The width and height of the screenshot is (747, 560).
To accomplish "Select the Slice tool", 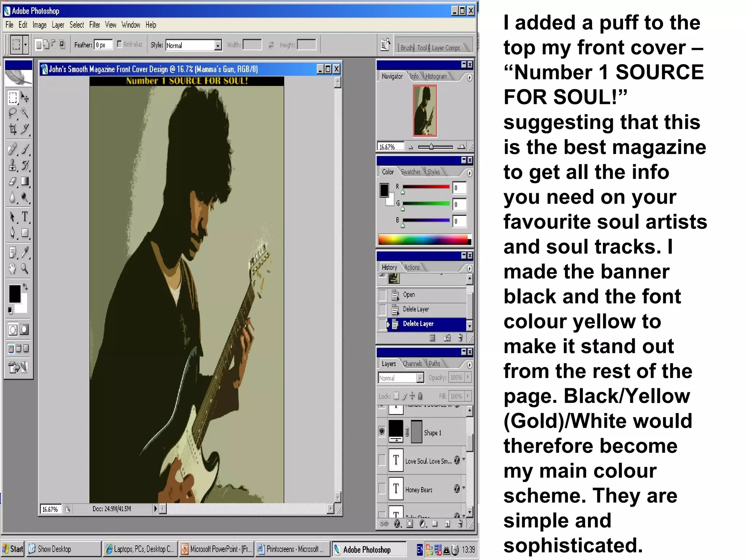I will click(x=25, y=129).
